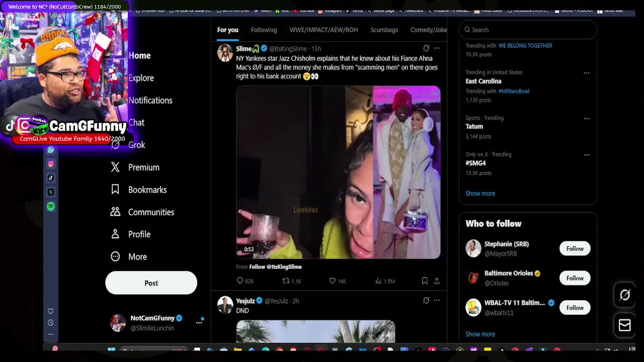Open options for Tatum trend
644x362 pixels.
[x=586, y=119]
